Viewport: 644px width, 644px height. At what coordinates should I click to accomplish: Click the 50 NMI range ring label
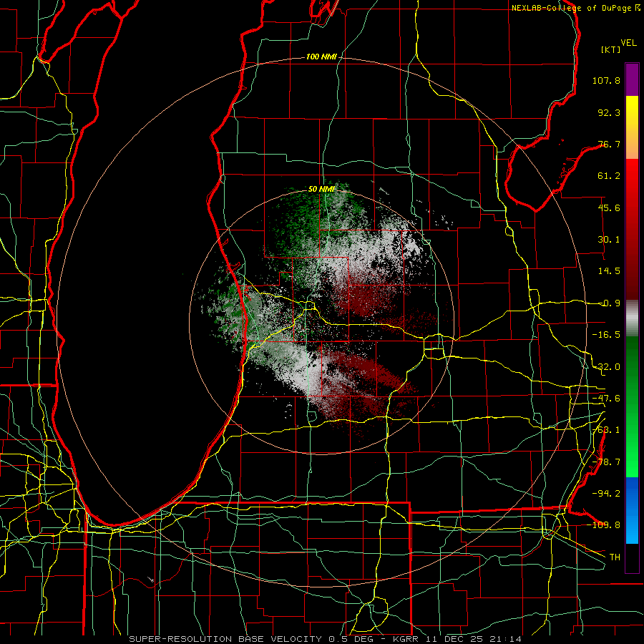pos(321,190)
